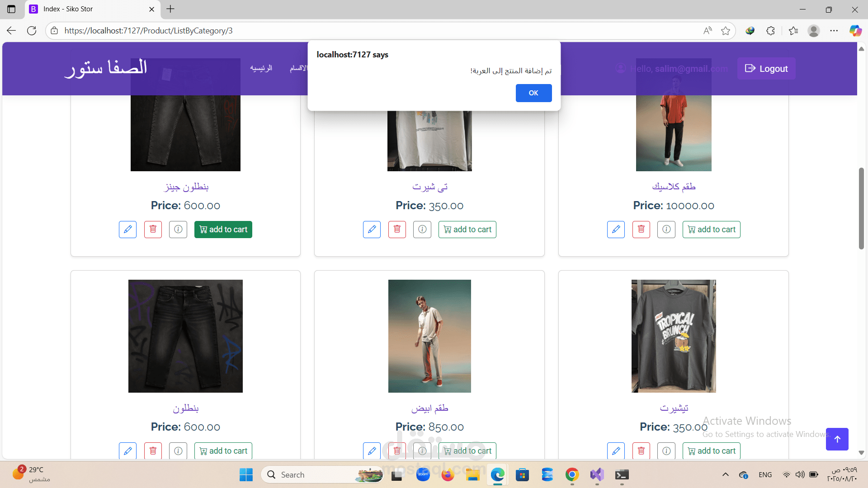This screenshot has height=488, width=868.
Task: Open browser extensions puzzle icon
Action: (x=770, y=31)
